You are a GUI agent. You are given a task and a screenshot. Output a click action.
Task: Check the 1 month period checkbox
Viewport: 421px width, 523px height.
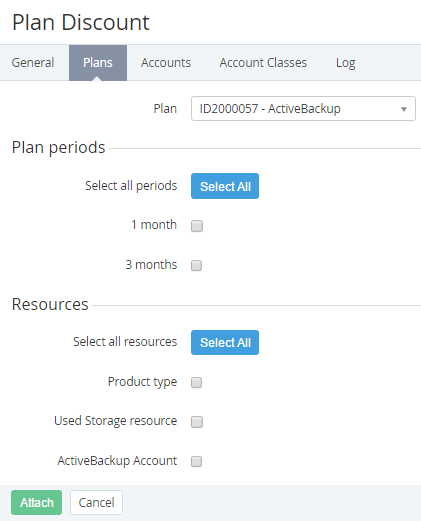tap(197, 226)
